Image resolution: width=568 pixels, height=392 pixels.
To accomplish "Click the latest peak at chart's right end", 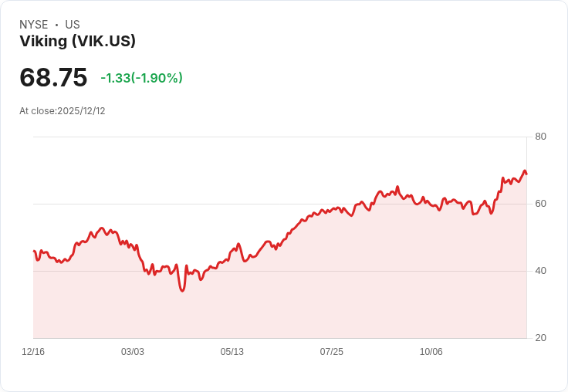I will click(524, 171).
